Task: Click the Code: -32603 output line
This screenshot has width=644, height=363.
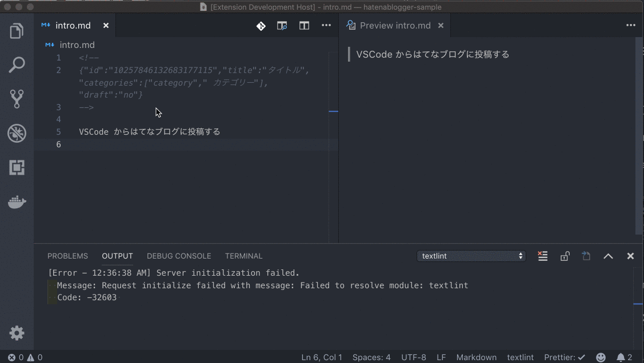Action: pos(87,297)
